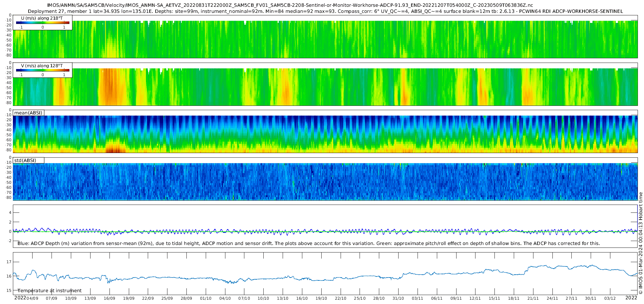Image resolution: width=644 pixels, height=304 pixels.
Task: Click the dark red backscatter patch in mean(ABSI)
Action: tap(115, 150)
